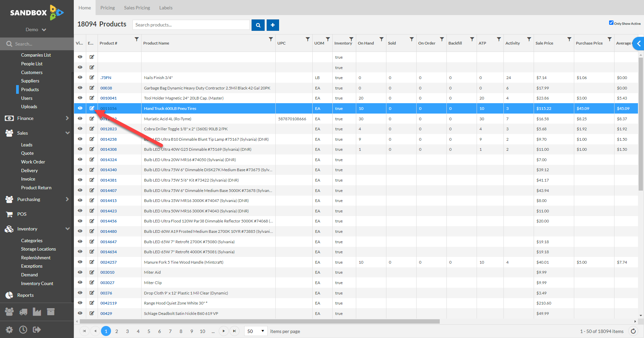Open the items per page dropdown
644x338 pixels.
tap(256, 331)
